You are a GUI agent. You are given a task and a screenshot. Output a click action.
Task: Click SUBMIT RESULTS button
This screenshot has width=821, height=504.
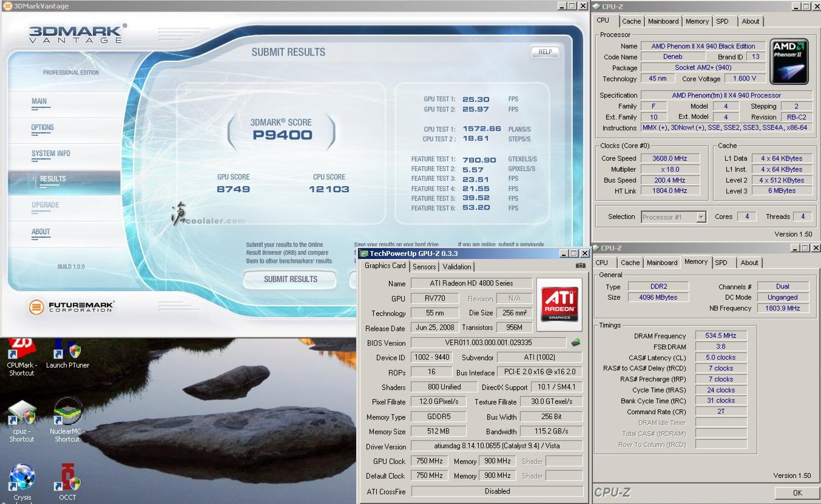coord(290,279)
